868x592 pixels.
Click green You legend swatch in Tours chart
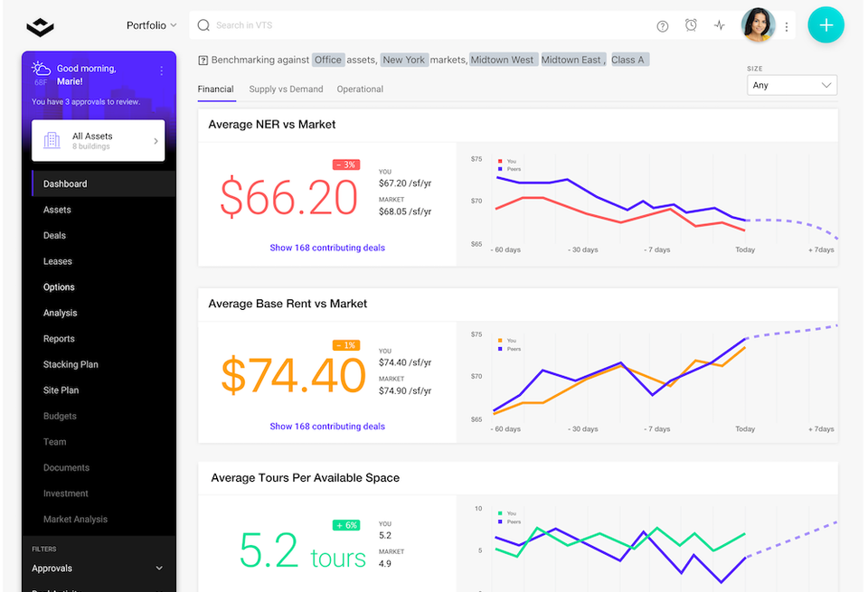(x=500, y=513)
